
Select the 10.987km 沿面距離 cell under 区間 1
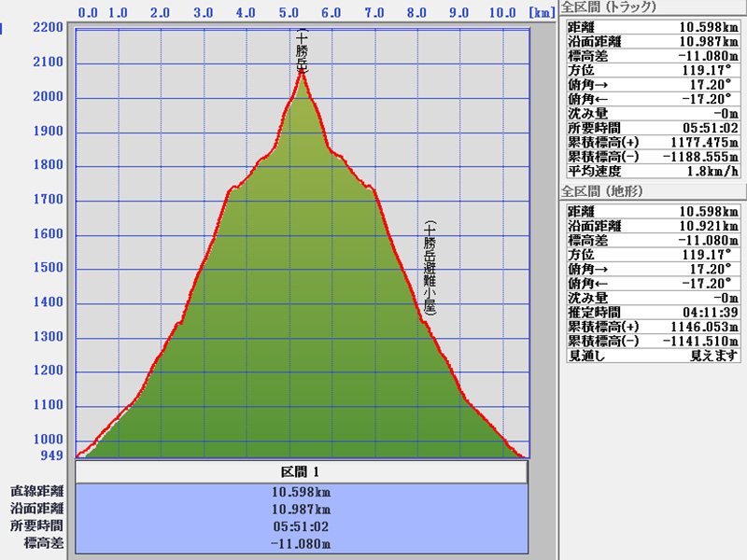[x=301, y=509]
